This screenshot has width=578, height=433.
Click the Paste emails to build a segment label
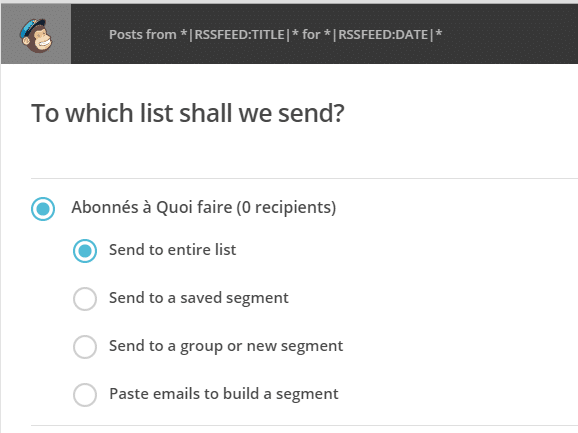click(x=224, y=394)
